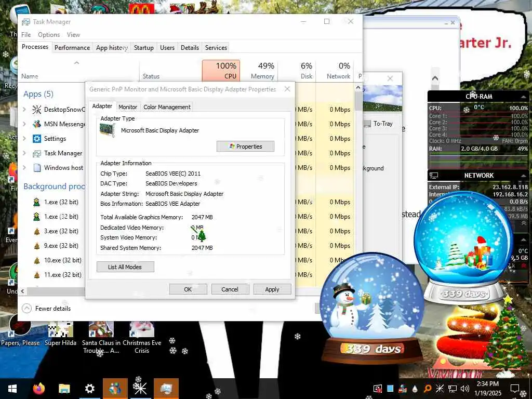Click the snowflake icon in system tray
Screen dimensions: 532x399
(440, 389)
